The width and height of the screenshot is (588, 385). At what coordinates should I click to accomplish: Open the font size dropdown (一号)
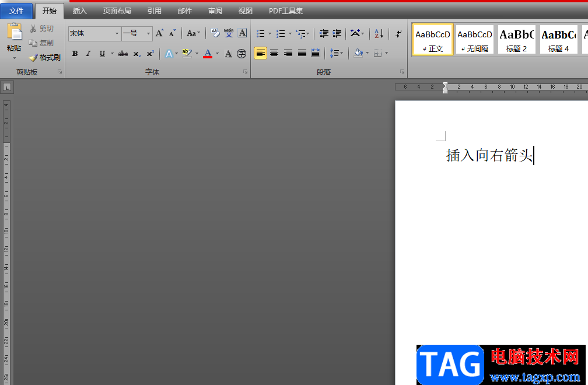point(149,33)
